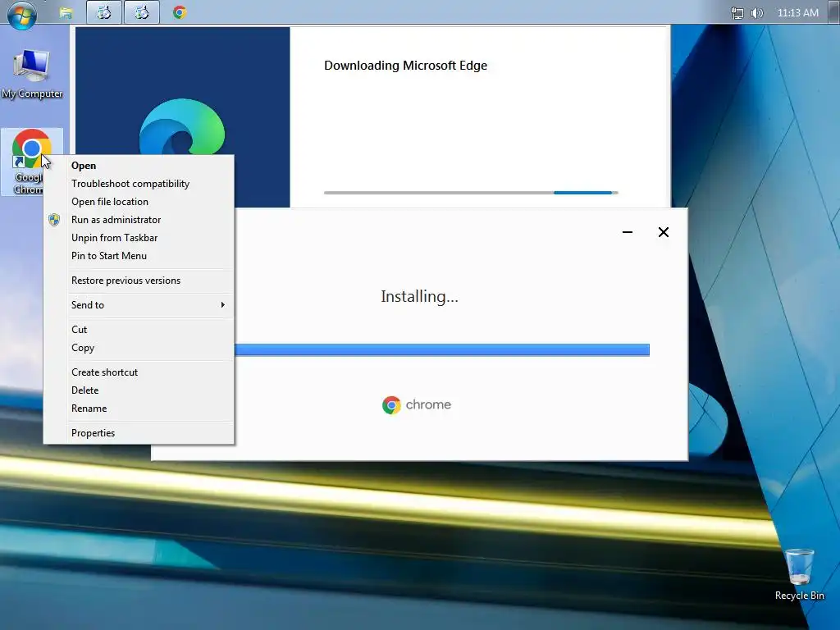
Task: Choose Open file location
Action: point(139,202)
